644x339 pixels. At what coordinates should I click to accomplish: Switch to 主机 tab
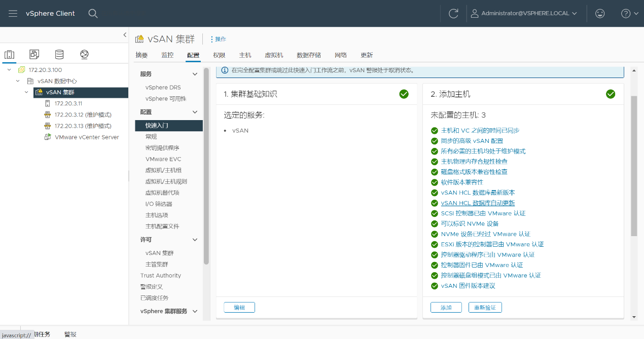(x=245, y=55)
